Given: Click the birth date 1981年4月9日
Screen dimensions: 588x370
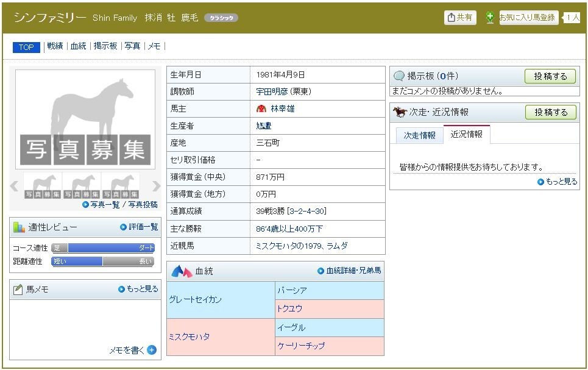Looking at the screenshot, I should coord(280,75).
